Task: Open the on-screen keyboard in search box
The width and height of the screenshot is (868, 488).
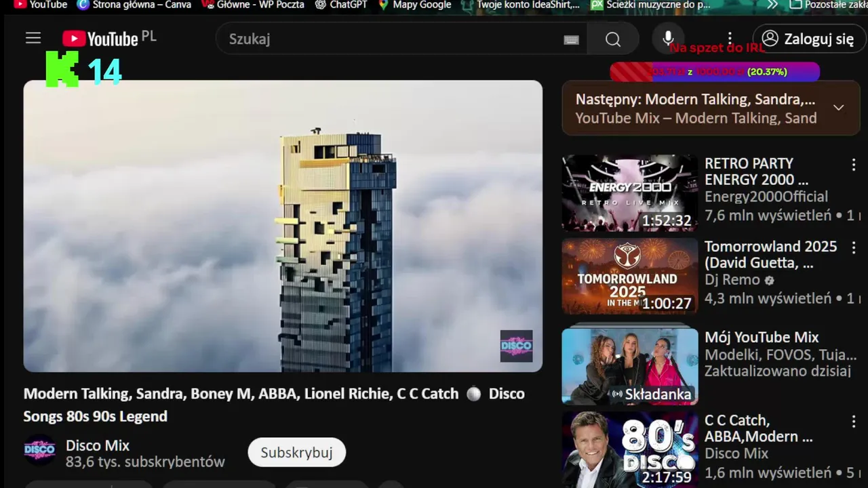Action: pyautogui.click(x=571, y=39)
